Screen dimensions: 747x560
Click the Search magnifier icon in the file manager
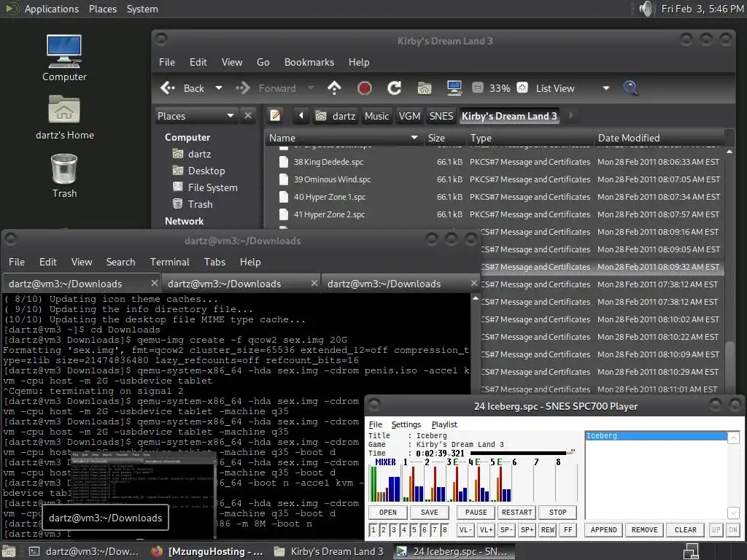(x=631, y=88)
